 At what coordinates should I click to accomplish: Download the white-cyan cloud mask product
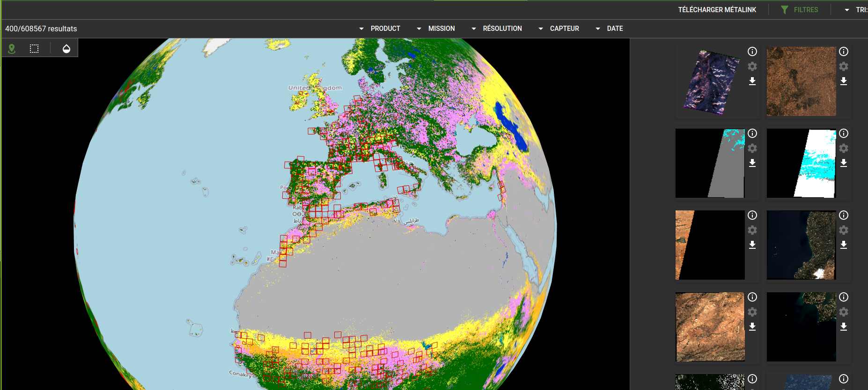[844, 163]
